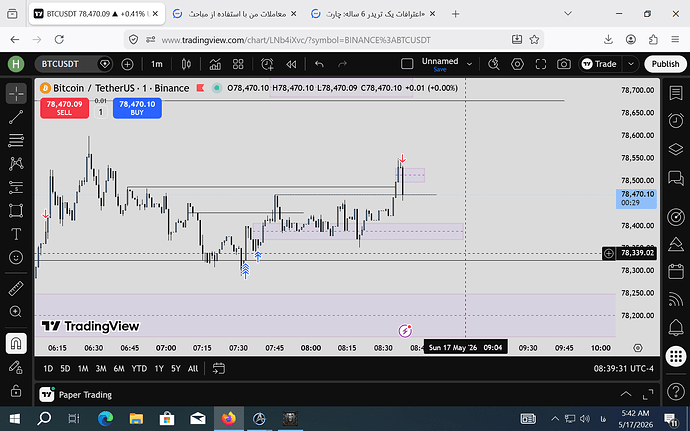Open the go to date calendar

pos(219,369)
